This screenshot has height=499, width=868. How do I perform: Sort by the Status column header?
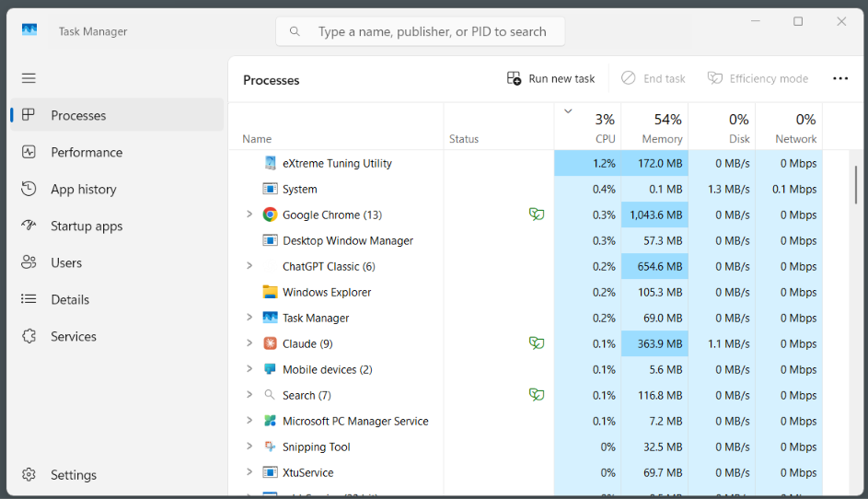[x=499, y=127]
